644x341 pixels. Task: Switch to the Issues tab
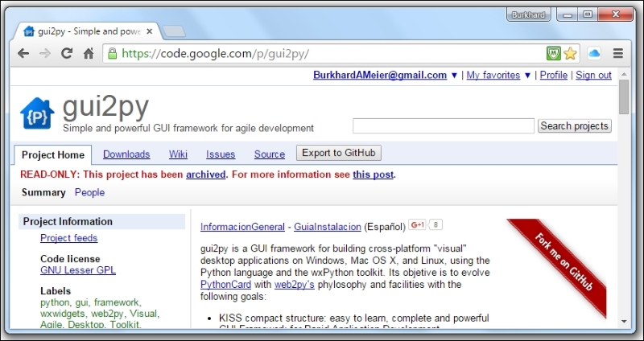[x=221, y=154]
